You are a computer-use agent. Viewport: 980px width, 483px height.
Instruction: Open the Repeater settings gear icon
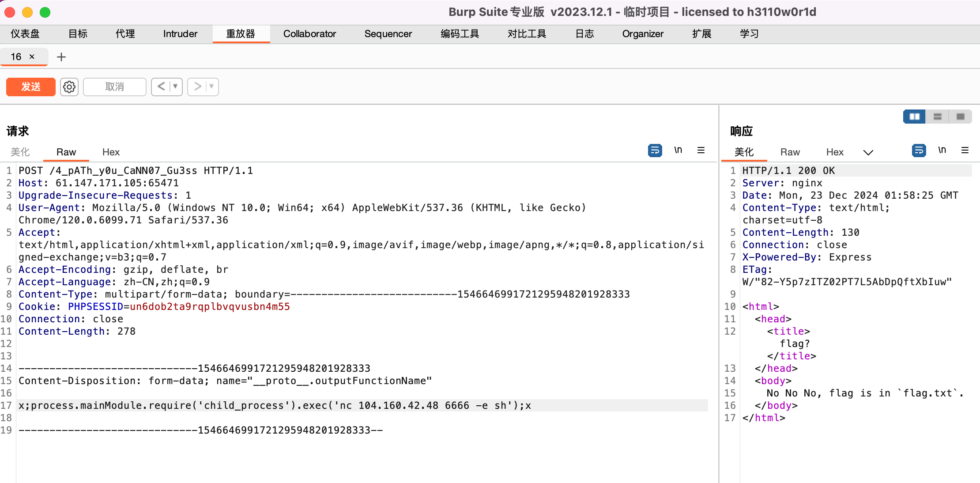69,87
